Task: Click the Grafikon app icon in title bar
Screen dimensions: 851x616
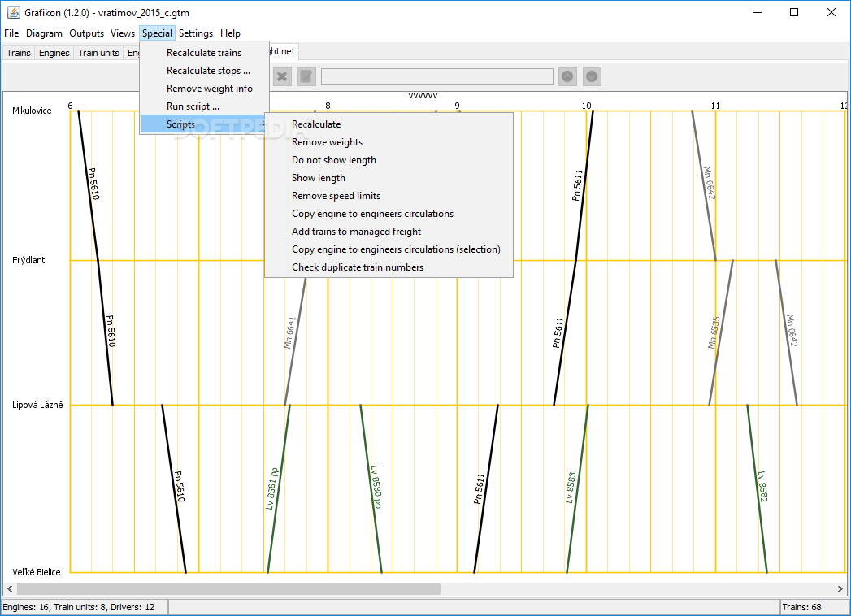Action: click(14, 12)
